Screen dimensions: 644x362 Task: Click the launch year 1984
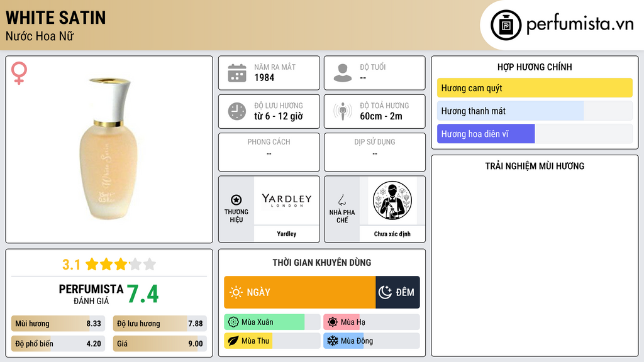264,77
